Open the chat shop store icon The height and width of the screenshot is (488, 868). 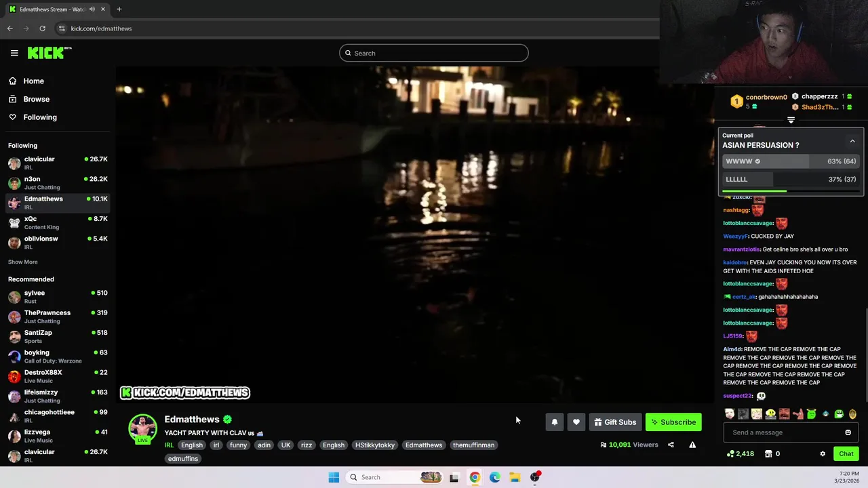click(768, 453)
